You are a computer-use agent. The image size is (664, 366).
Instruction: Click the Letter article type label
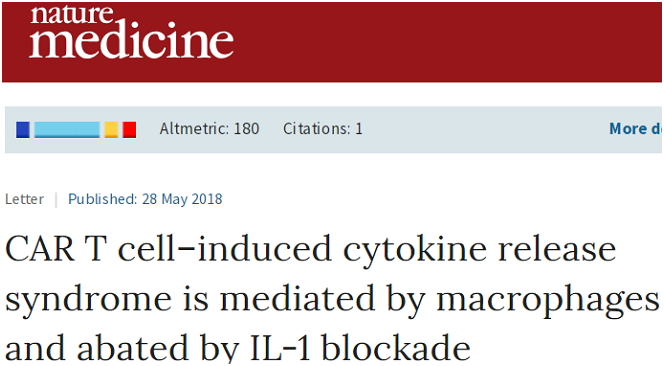click(x=24, y=199)
